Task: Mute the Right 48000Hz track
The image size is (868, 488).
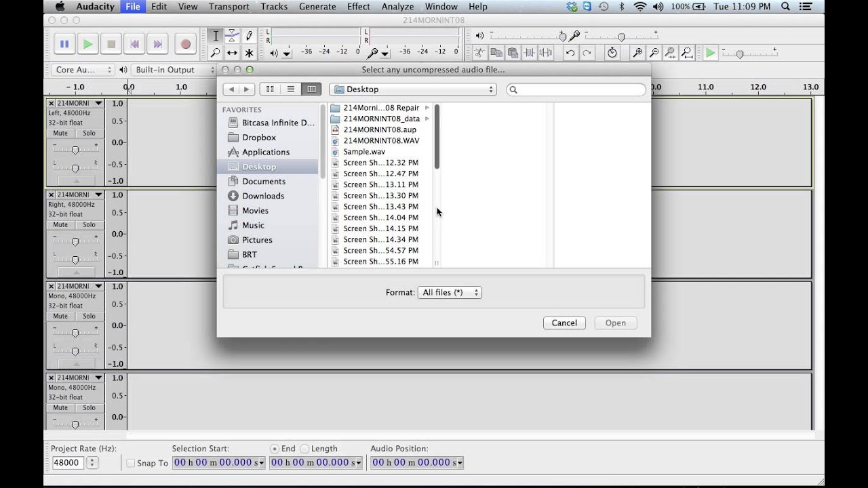Action: pos(60,224)
